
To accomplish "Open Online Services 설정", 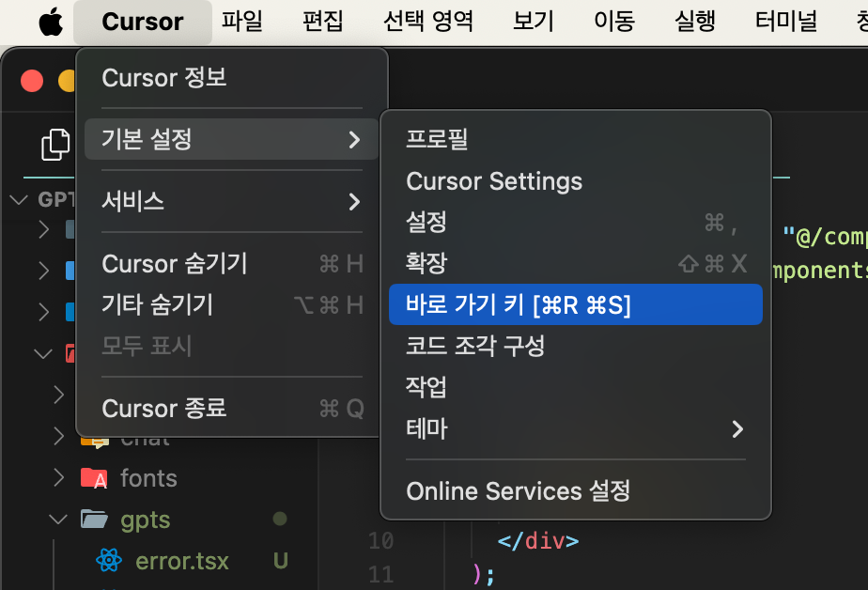I will pyautogui.click(x=576, y=490).
